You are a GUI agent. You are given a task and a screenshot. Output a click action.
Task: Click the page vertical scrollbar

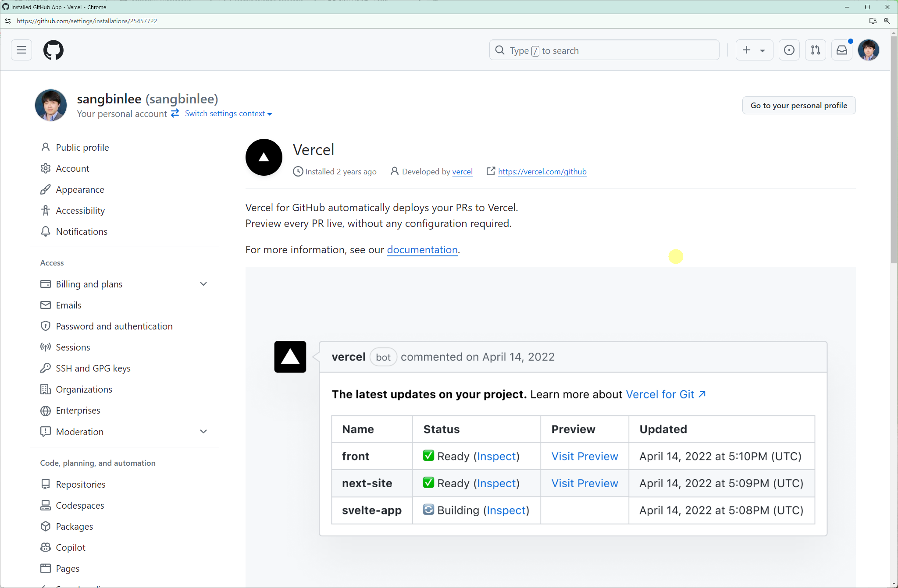click(x=894, y=149)
